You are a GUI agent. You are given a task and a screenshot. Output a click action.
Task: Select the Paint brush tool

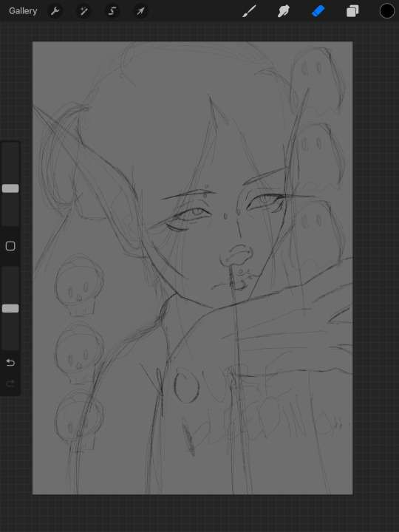(x=249, y=11)
